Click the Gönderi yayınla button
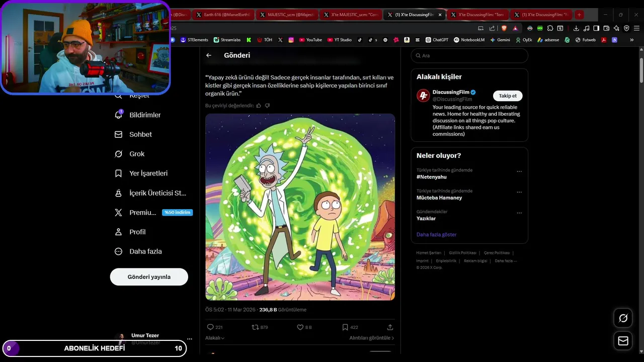The width and height of the screenshot is (644, 362). tap(149, 277)
